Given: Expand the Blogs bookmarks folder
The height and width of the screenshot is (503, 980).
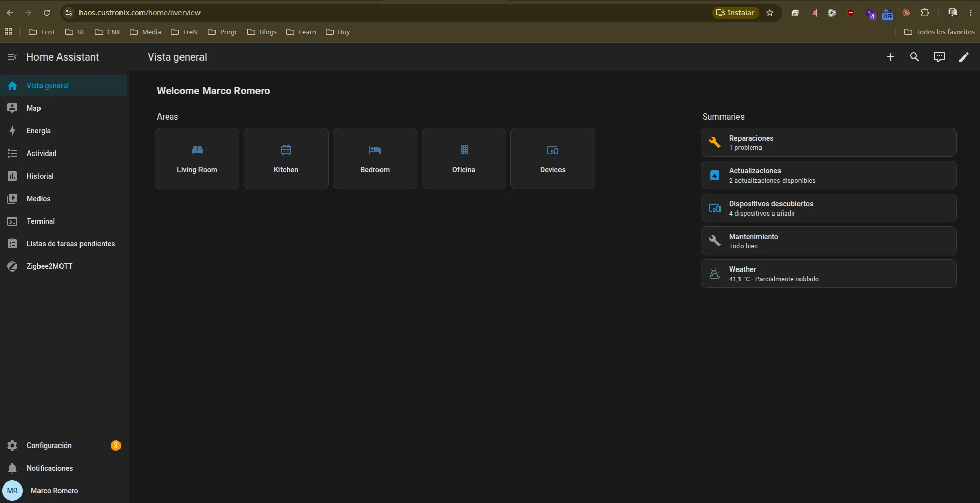Looking at the screenshot, I should [262, 32].
